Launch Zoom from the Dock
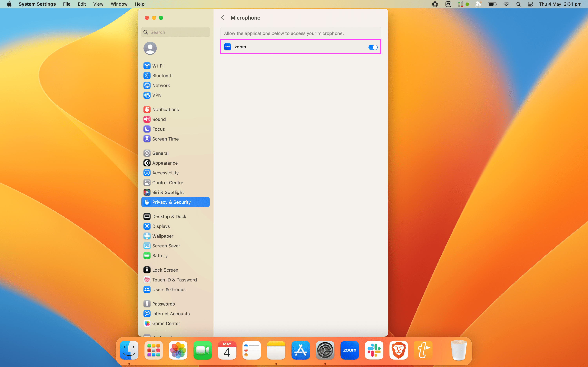This screenshot has height=367, width=588. click(x=349, y=350)
